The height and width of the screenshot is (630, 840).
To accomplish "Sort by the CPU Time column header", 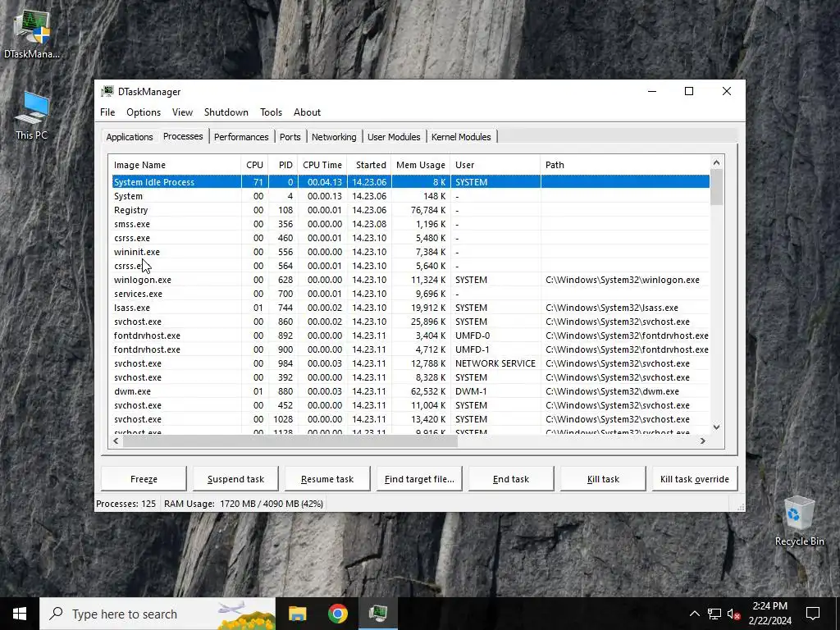I will tap(322, 165).
